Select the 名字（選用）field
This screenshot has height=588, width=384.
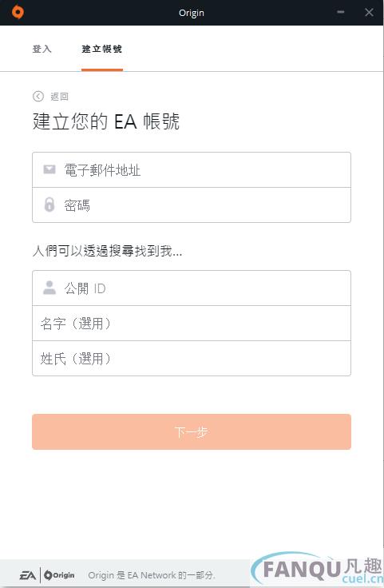coord(192,324)
